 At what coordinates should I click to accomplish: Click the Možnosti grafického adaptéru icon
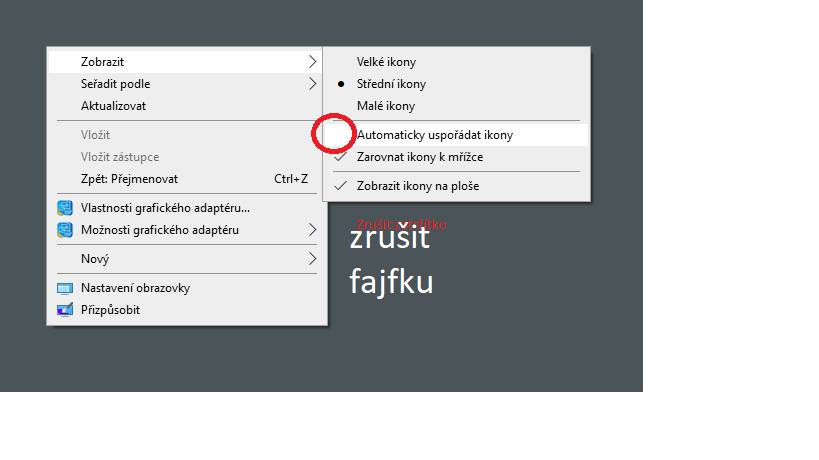click(x=65, y=230)
